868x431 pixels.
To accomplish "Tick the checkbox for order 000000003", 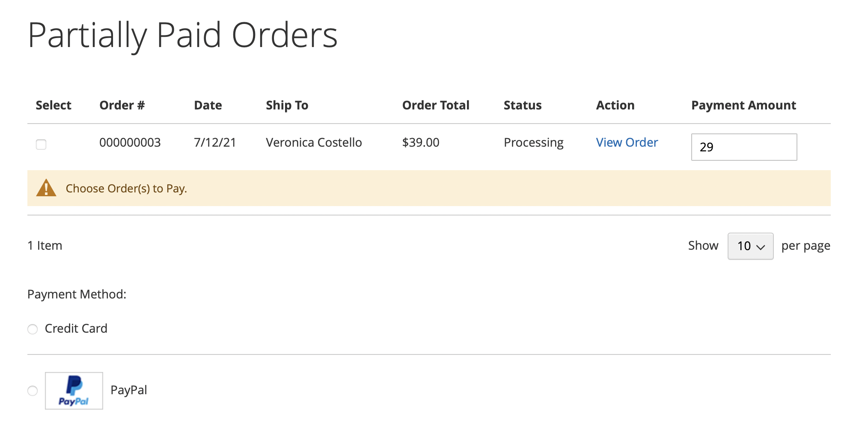I will [x=41, y=145].
